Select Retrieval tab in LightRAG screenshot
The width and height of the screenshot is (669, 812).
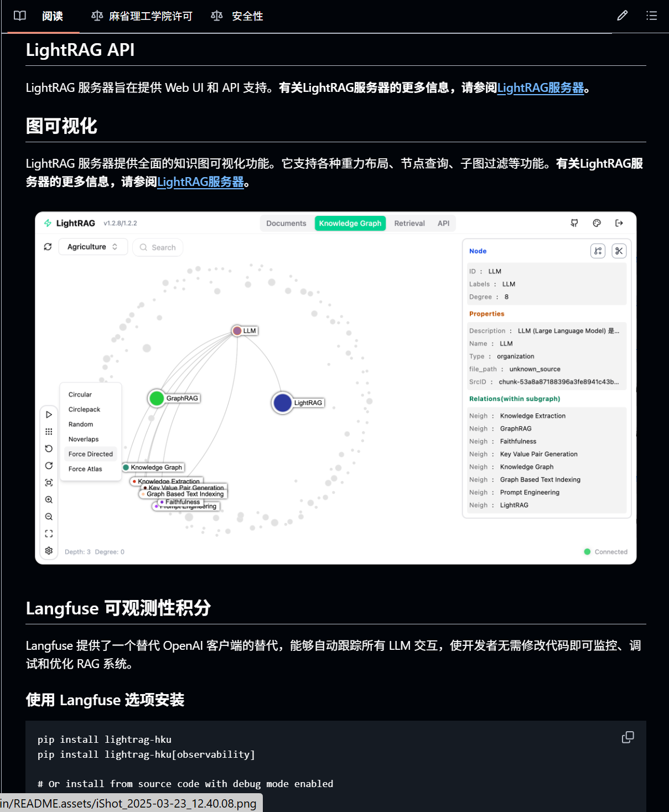pos(409,224)
